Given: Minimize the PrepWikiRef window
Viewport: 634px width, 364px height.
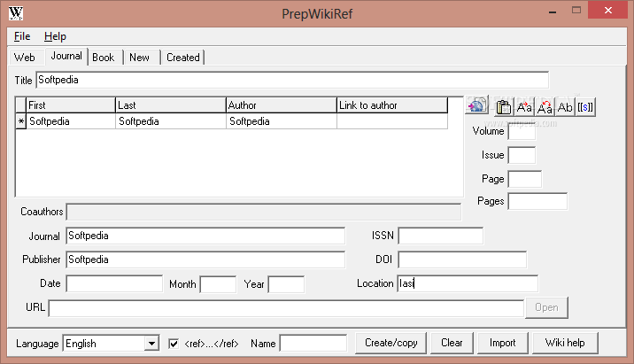Looking at the screenshot, I should [x=553, y=11].
